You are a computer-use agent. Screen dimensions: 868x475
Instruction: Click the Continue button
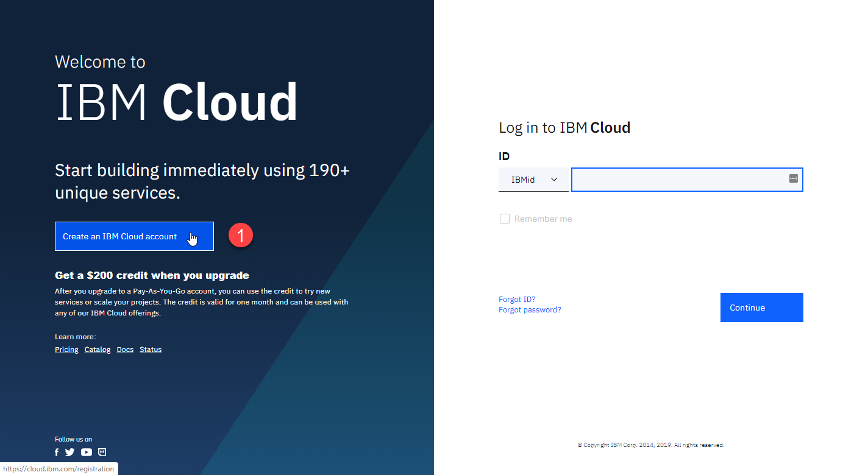tap(761, 308)
